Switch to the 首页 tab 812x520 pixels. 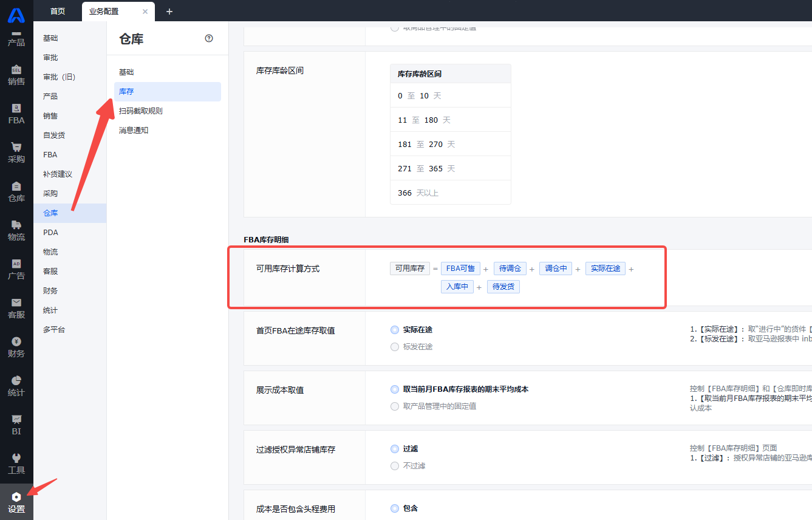(58, 11)
